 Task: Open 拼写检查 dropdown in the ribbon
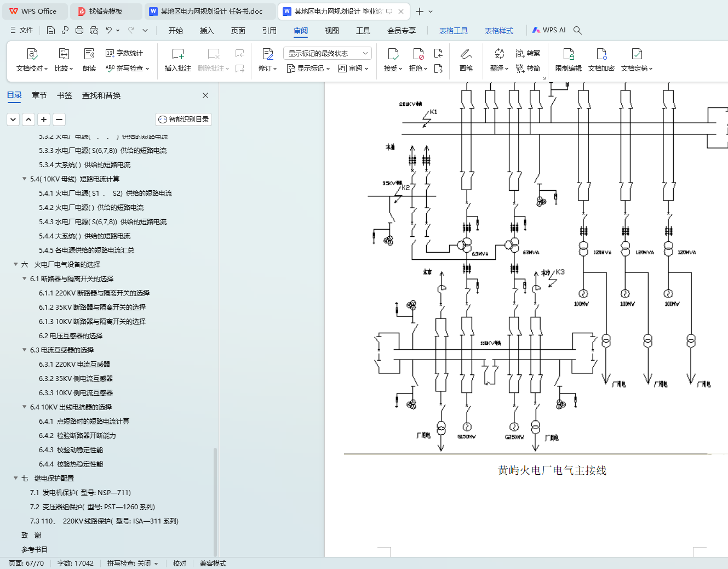tap(127, 69)
